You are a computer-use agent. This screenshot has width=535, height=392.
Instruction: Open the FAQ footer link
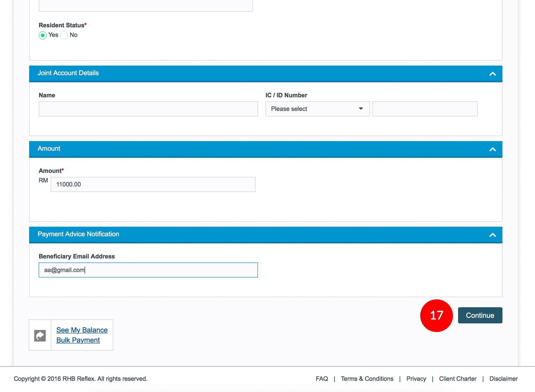[x=322, y=379]
